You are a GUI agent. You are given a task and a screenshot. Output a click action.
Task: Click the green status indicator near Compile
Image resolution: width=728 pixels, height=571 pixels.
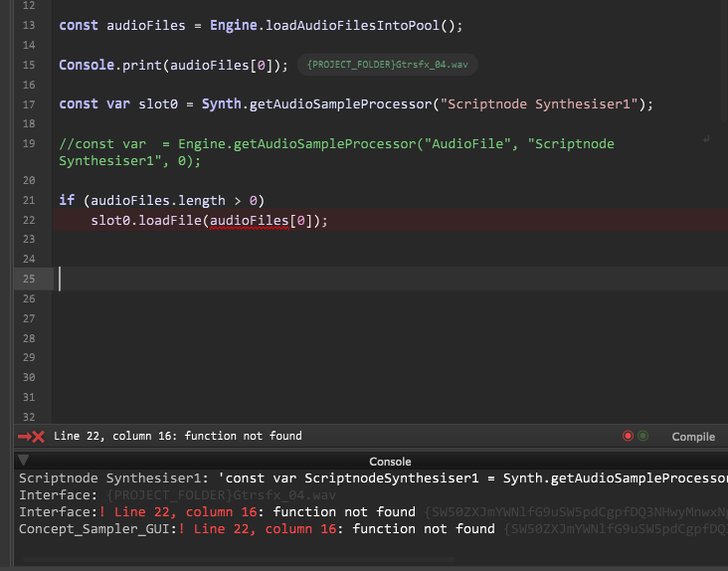click(642, 436)
